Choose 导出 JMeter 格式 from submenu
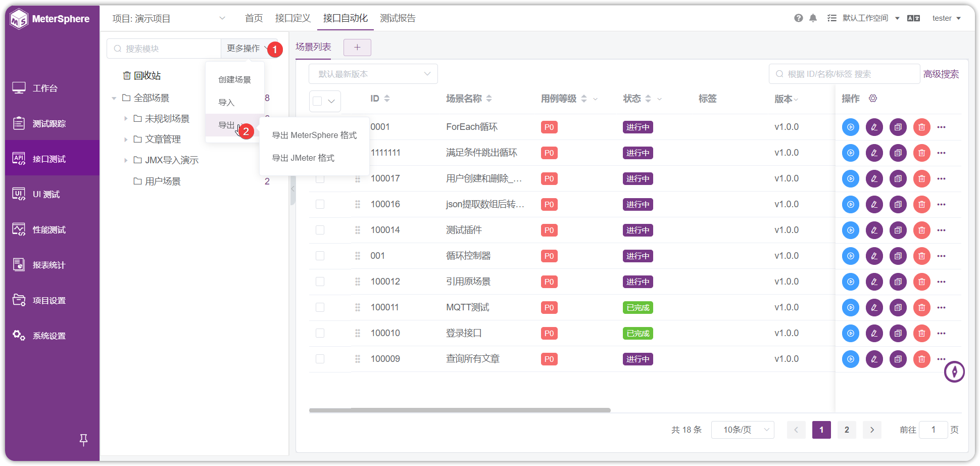 pyautogui.click(x=303, y=158)
